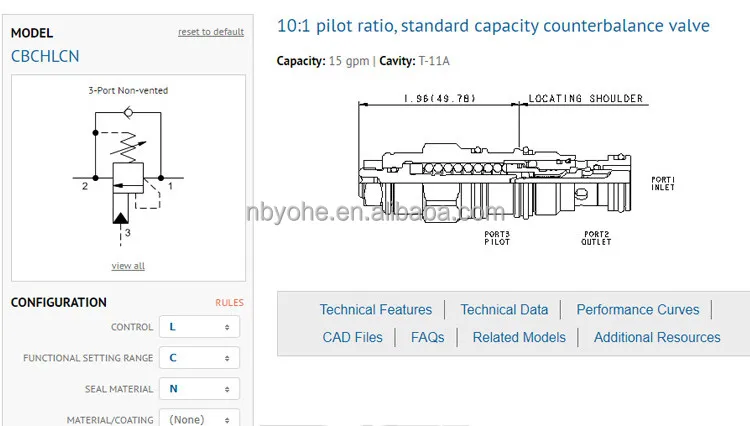Viewport: 750px width, 426px height.
Task: Open the Technical Data tab
Action: tap(504, 310)
